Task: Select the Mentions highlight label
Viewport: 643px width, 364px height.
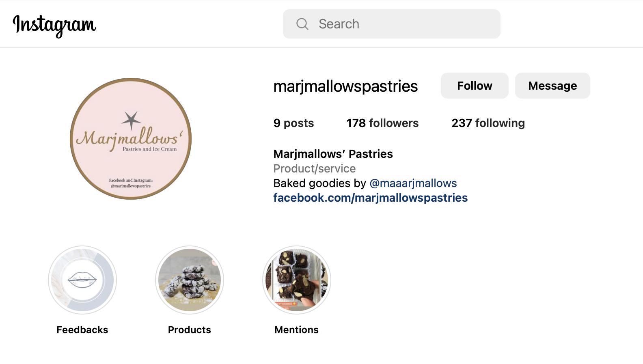Action: [297, 330]
